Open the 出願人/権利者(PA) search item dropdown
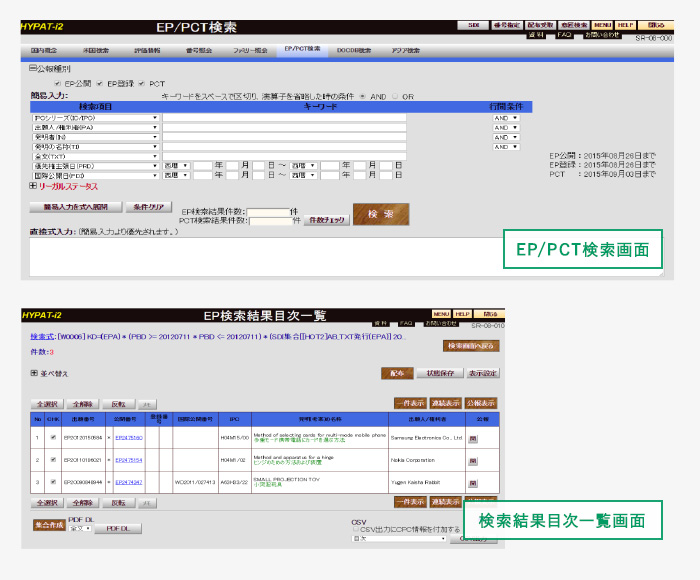The height and width of the screenshot is (580, 700). [96, 128]
